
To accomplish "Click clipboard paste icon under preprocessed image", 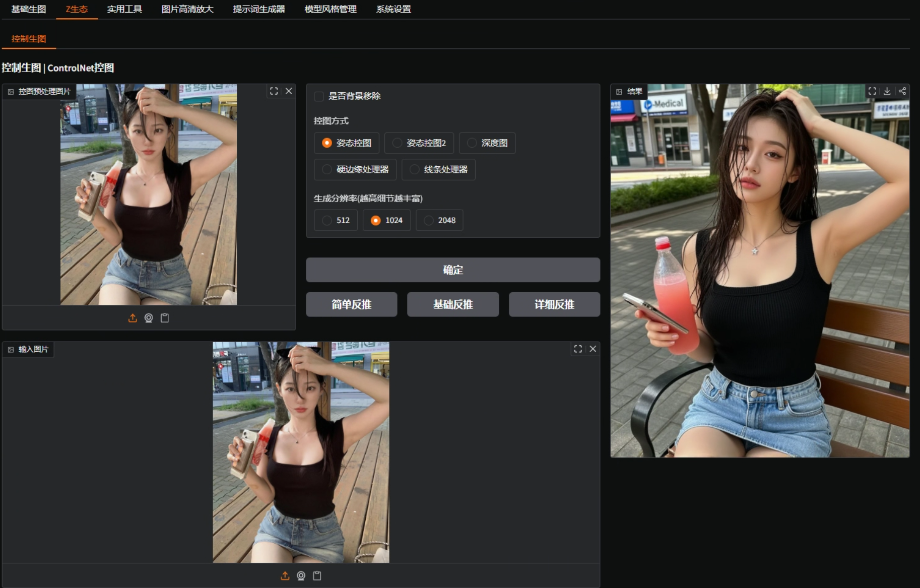I will pos(165,318).
